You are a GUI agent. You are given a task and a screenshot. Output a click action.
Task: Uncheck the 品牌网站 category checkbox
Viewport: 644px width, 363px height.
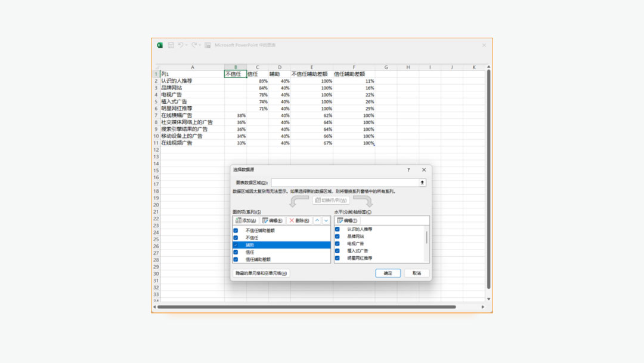click(x=338, y=236)
